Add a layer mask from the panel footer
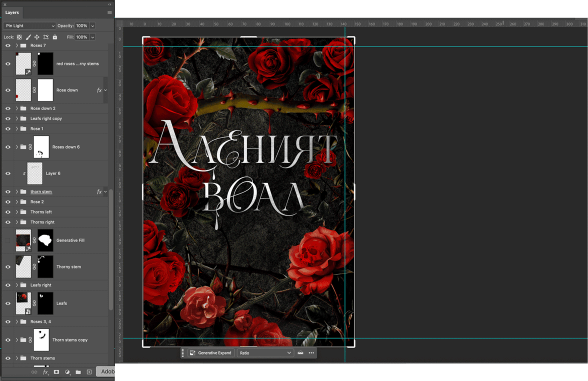The width and height of the screenshot is (588, 381). [56, 372]
